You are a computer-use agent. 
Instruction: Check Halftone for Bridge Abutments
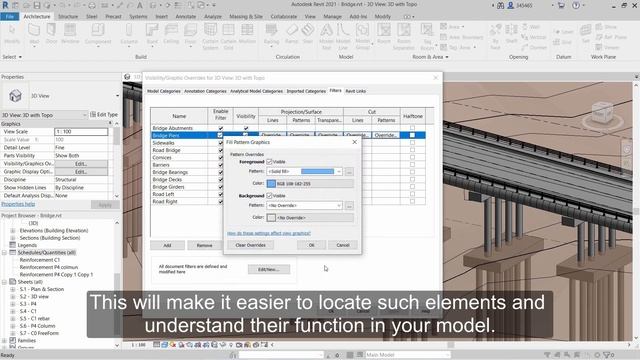point(412,128)
